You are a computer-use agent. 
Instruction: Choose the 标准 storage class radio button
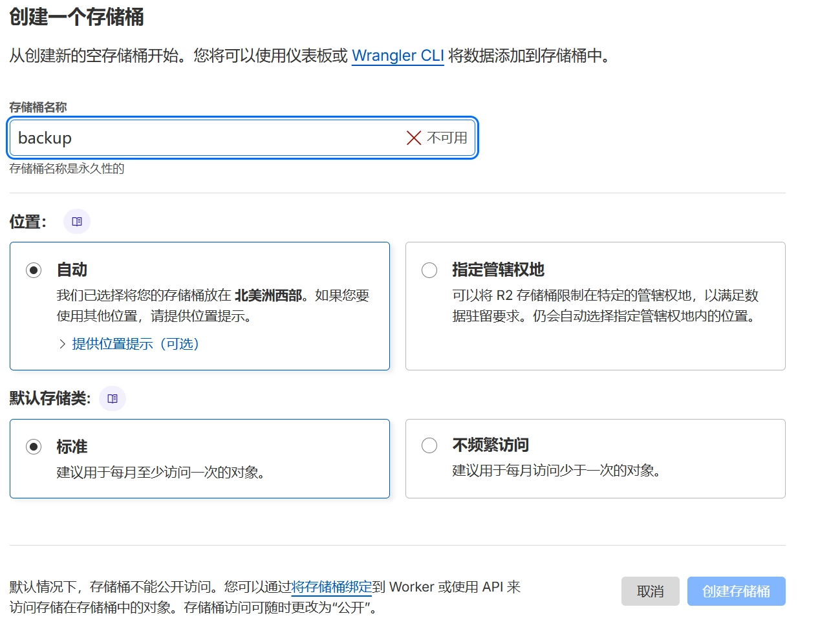coord(34,447)
